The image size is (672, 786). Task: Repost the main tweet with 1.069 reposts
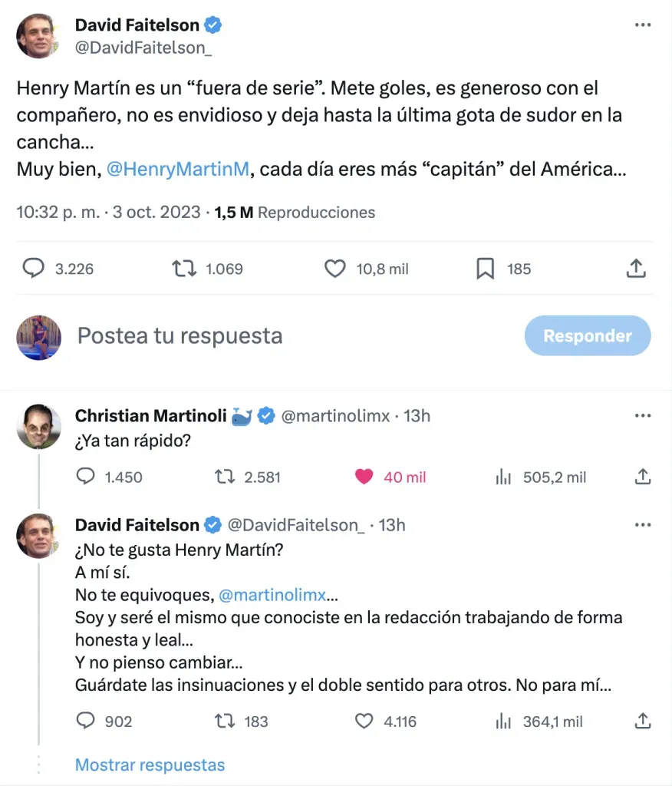coord(183,269)
